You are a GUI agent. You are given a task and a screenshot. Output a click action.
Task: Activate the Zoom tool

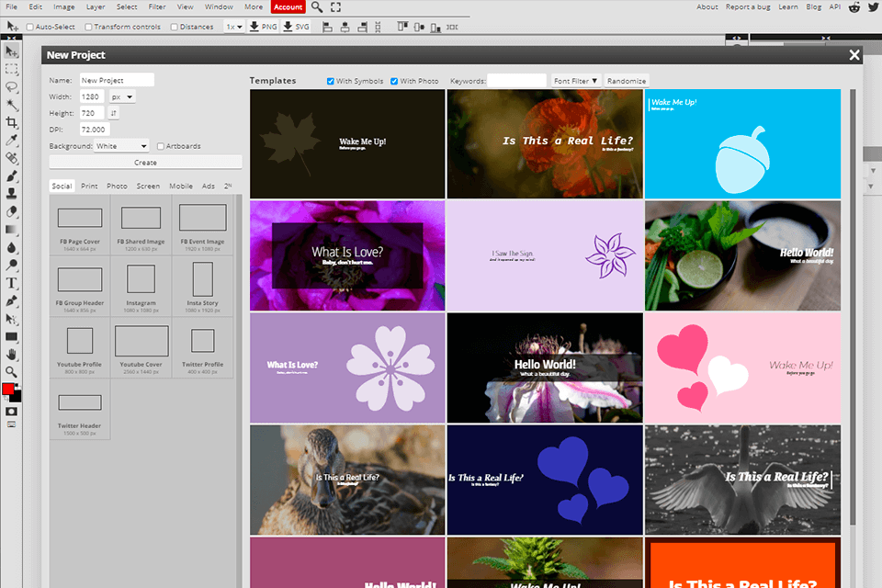(x=11, y=372)
